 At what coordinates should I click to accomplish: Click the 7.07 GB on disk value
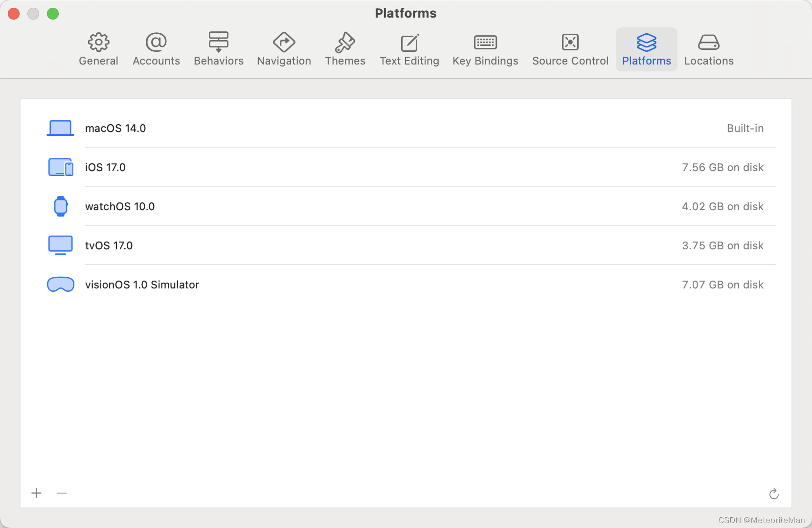(722, 285)
